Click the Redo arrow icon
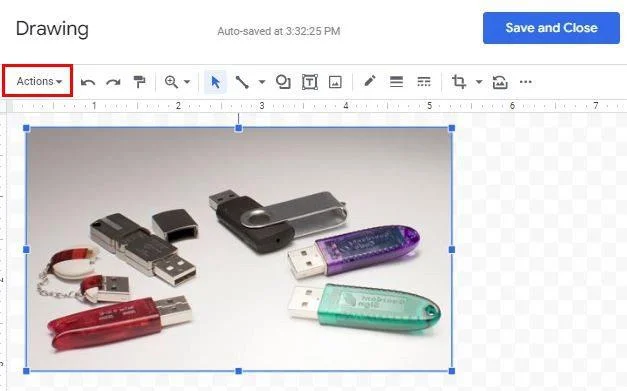The image size is (627, 391). 113,82
